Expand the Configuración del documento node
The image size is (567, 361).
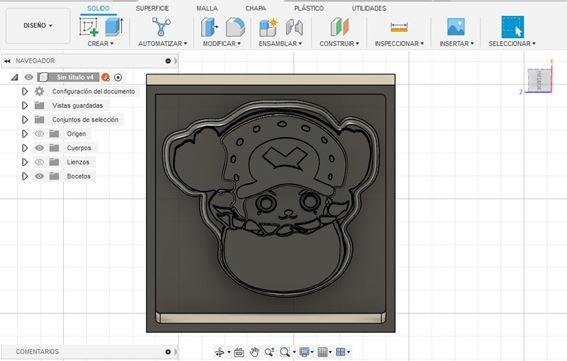pyautogui.click(x=25, y=92)
